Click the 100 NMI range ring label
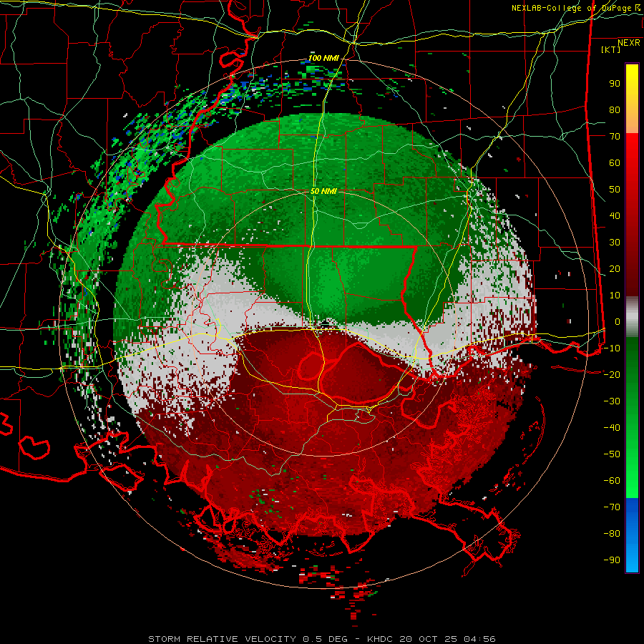 [323, 58]
